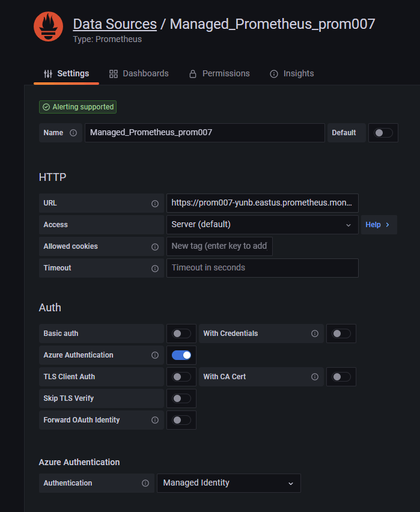The height and width of the screenshot is (512, 420).
Task: Click the Azure Authentication info icon in Auth
Action: 155,355
